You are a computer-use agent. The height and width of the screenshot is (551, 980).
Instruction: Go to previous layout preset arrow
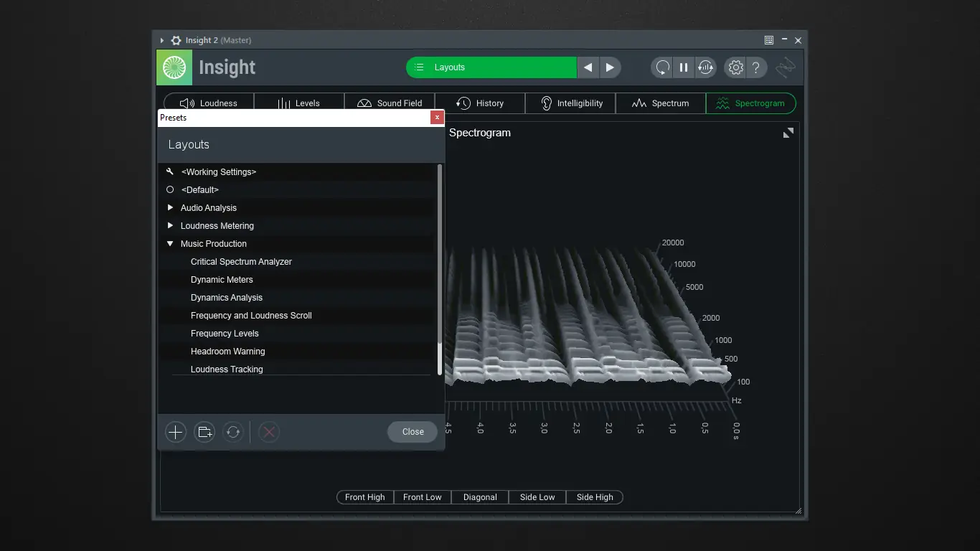pos(588,67)
